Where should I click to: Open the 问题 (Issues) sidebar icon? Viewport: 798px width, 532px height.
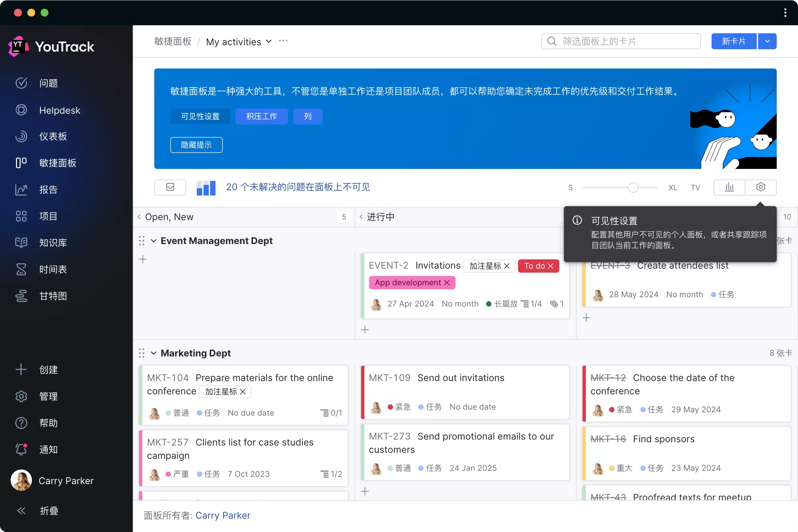click(x=21, y=83)
